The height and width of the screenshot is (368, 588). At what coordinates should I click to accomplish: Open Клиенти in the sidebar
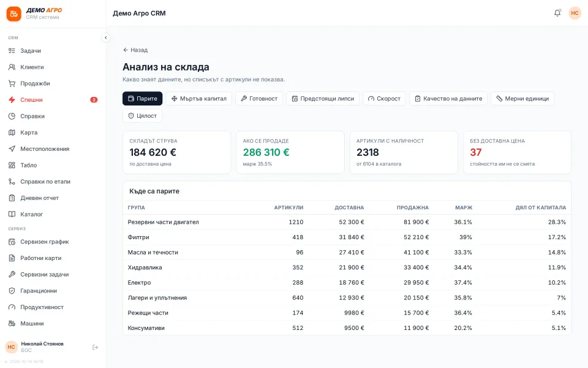point(53,67)
